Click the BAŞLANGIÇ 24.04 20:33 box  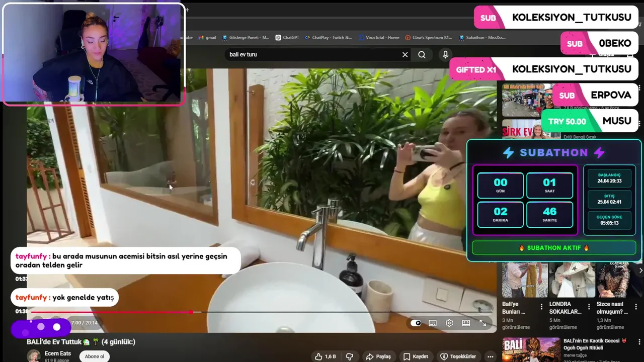(x=609, y=178)
